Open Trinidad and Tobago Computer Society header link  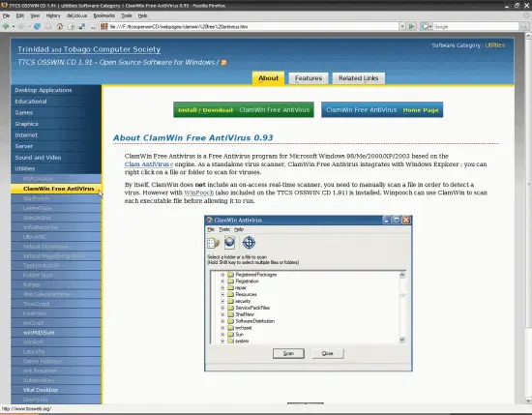pyautogui.click(x=89, y=49)
